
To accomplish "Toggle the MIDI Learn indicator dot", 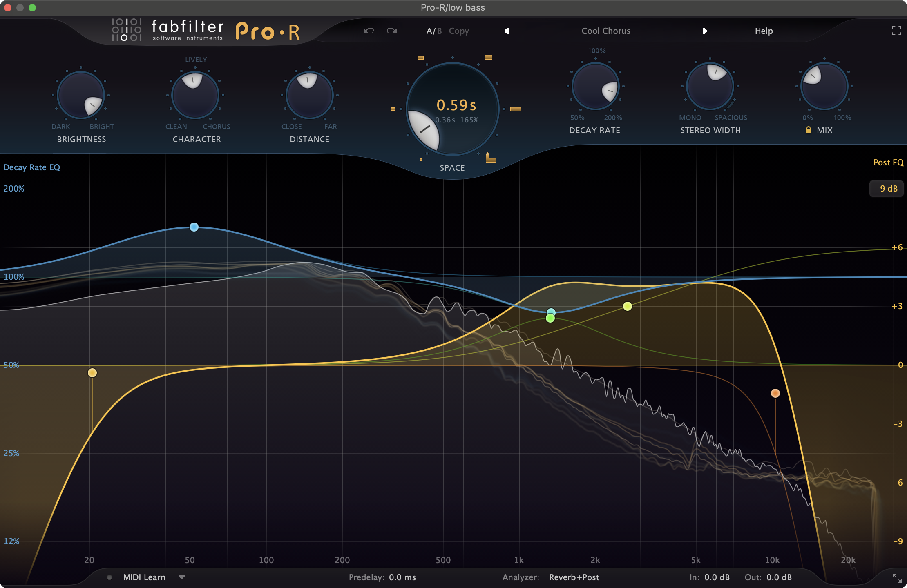I will tap(109, 577).
